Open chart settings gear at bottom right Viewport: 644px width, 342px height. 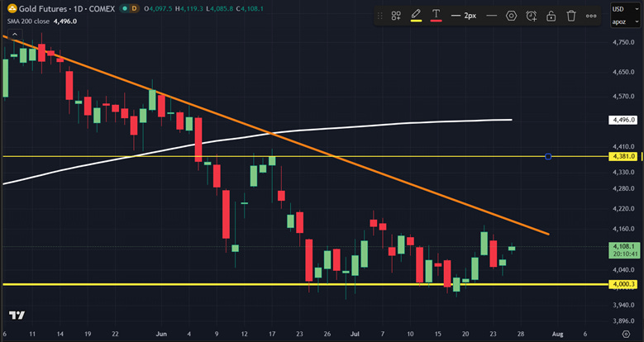tap(626, 334)
